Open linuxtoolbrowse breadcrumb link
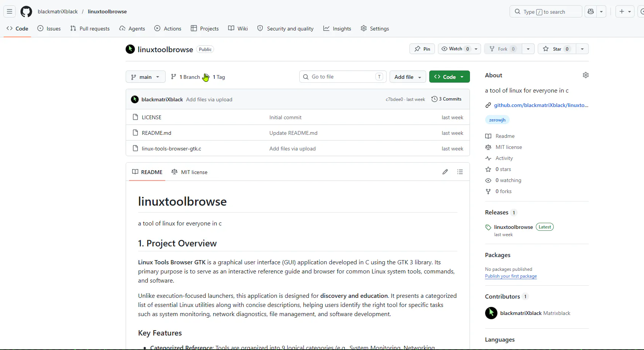This screenshot has width=644, height=350. point(107,11)
